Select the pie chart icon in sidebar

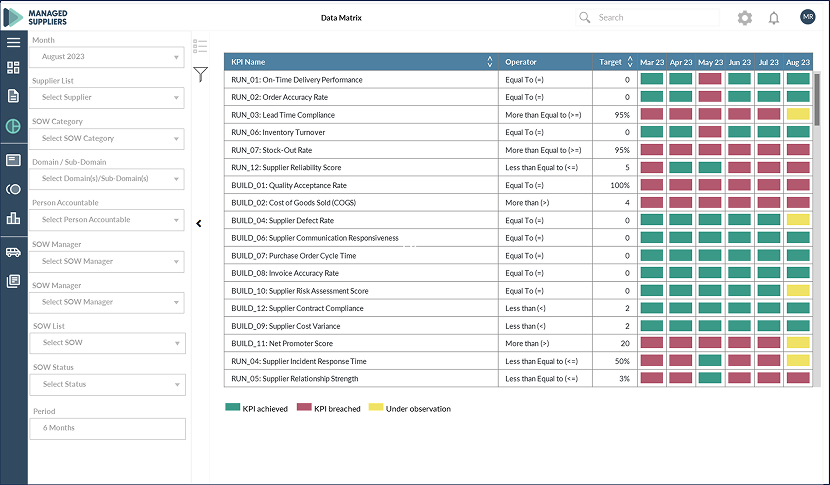(13, 126)
